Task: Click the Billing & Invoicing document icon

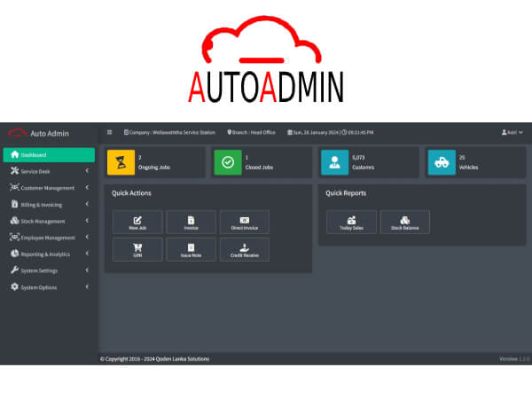Action: (14, 204)
